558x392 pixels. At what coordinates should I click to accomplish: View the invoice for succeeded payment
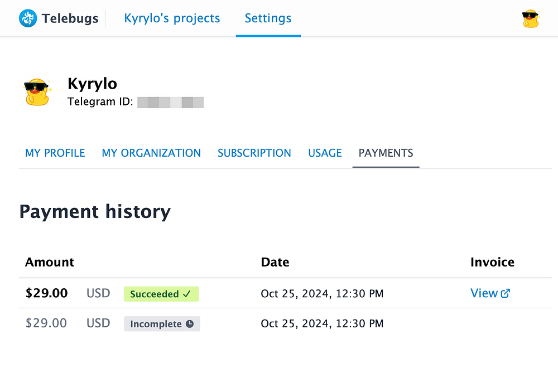[484, 293]
